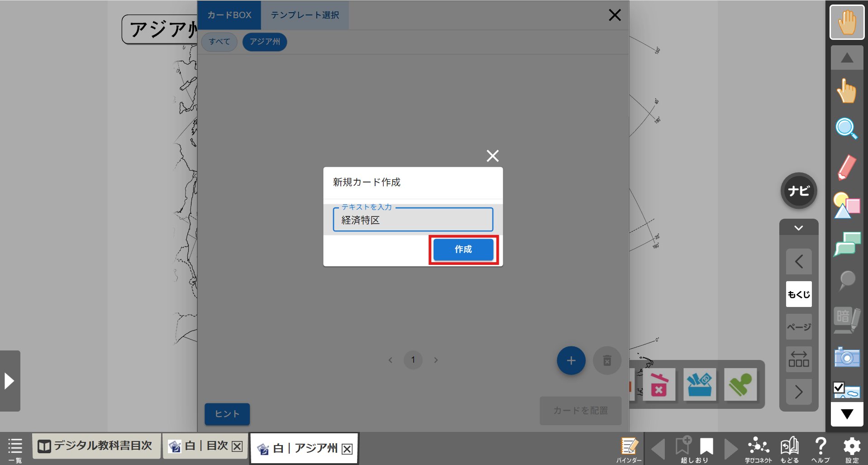The height and width of the screenshot is (465, 868).
Task: Click the blue plus add card button
Action: tap(571, 360)
